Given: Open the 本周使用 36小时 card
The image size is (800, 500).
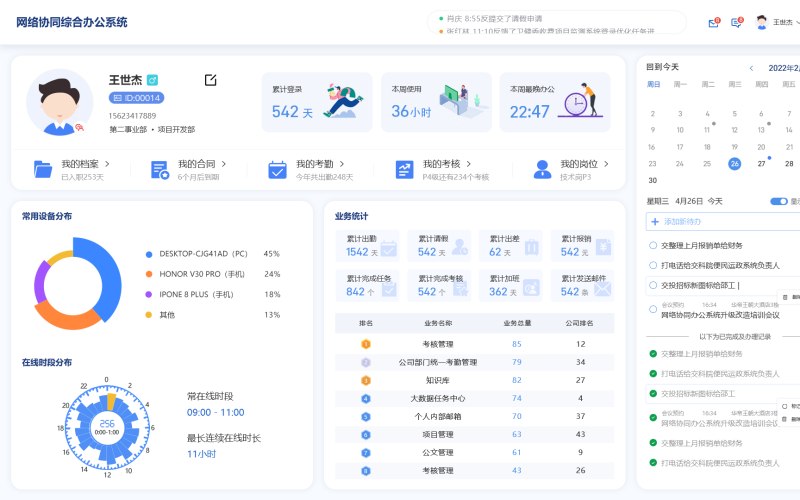Looking at the screenshot, I should click(x=436, y=102).
